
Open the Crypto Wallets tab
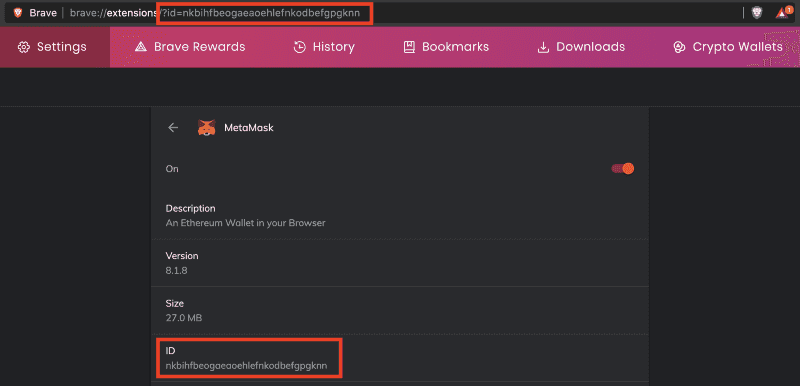point(728,47)
